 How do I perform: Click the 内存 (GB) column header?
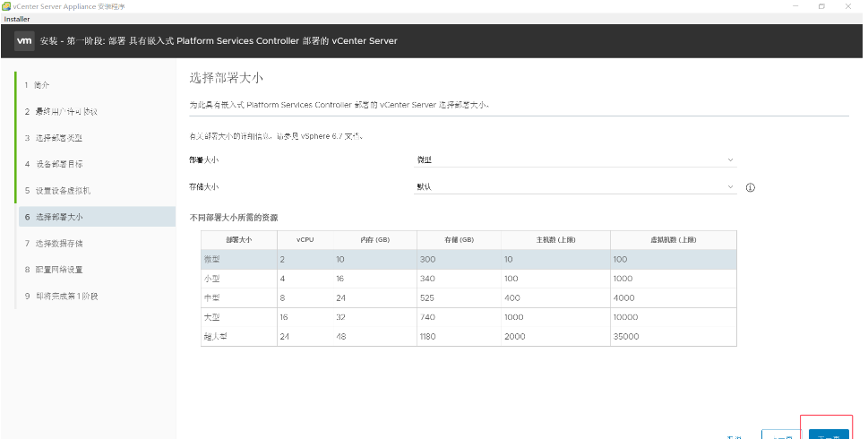coord(374,240)
